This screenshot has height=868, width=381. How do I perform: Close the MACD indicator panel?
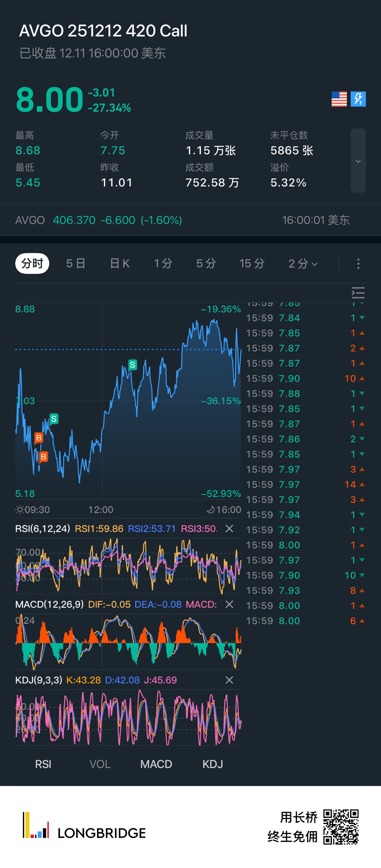point(229,604)
